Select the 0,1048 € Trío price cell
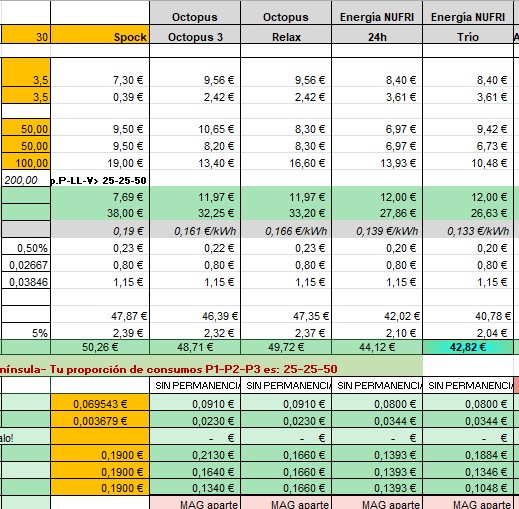Viewport: 519px width, 509px height. click(468, 487)
